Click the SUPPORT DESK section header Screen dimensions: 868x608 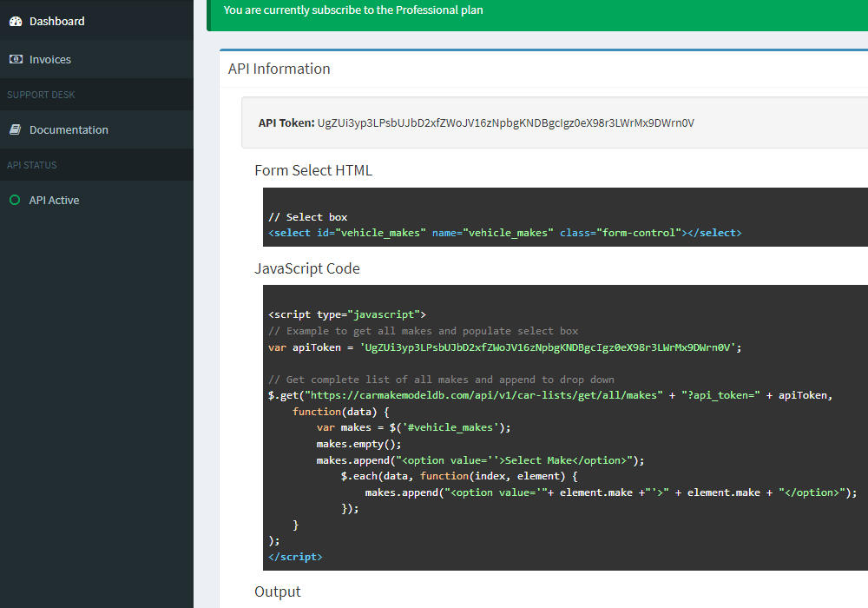[x=41, y=95]
